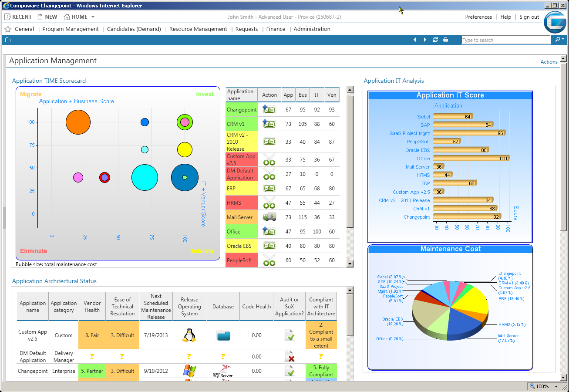Click the yellow bubble in scorecard
The width and height of the screenshot is (569, 392).
point(185,150)
